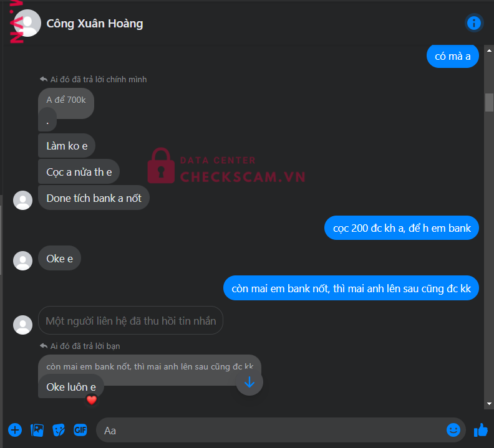
Task: Click into the "Aa" message input field
Action: pos(271,430)
